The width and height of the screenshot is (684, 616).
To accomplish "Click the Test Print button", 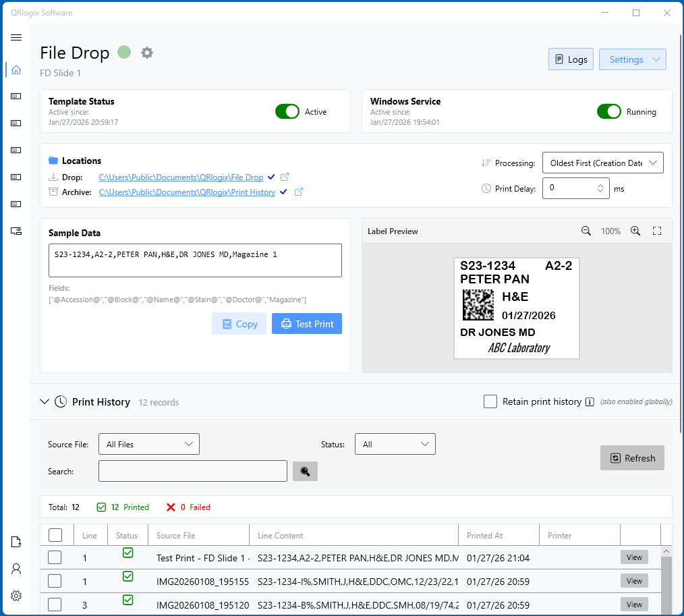I will (x=307, y=324).
